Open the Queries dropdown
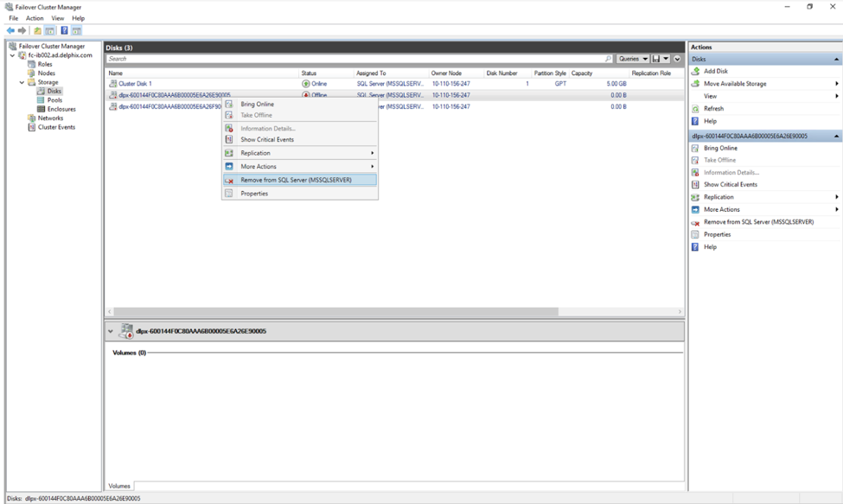 coord(633,59)
